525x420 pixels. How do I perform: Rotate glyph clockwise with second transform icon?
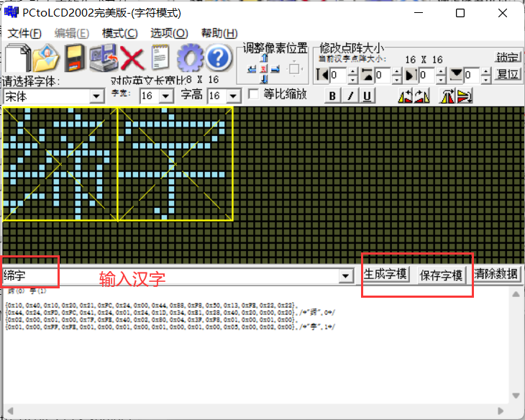(421, 96)
